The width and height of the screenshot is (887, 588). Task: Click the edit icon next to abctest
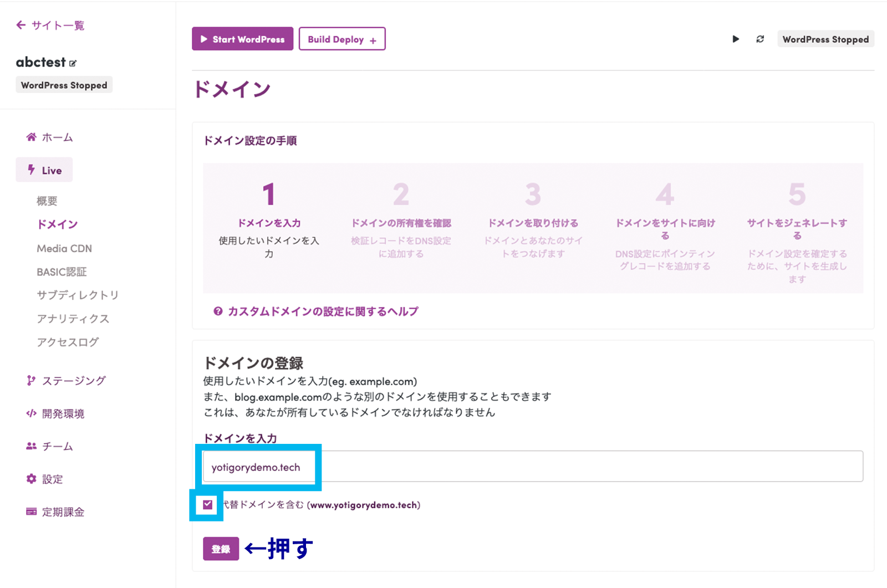[73, 63]
